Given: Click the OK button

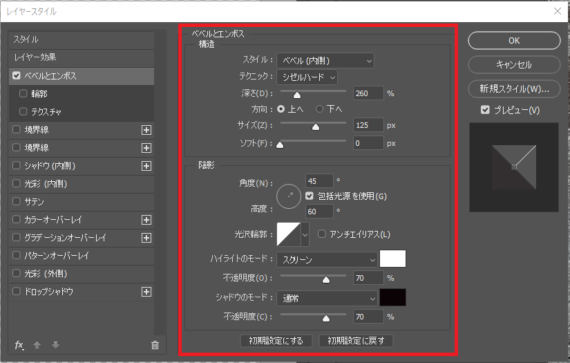Looking at the screenshot, I should pos(514,41).
